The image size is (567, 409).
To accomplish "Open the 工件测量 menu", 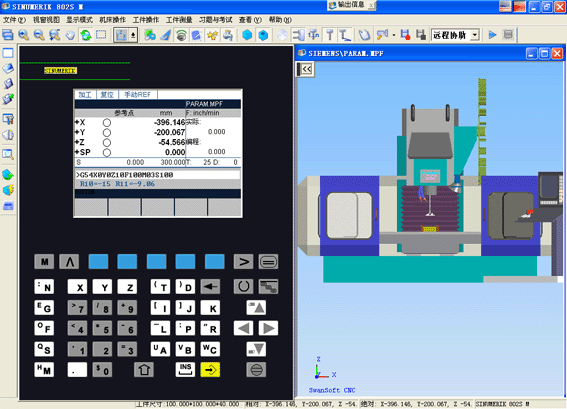I will tap(179, 20).
